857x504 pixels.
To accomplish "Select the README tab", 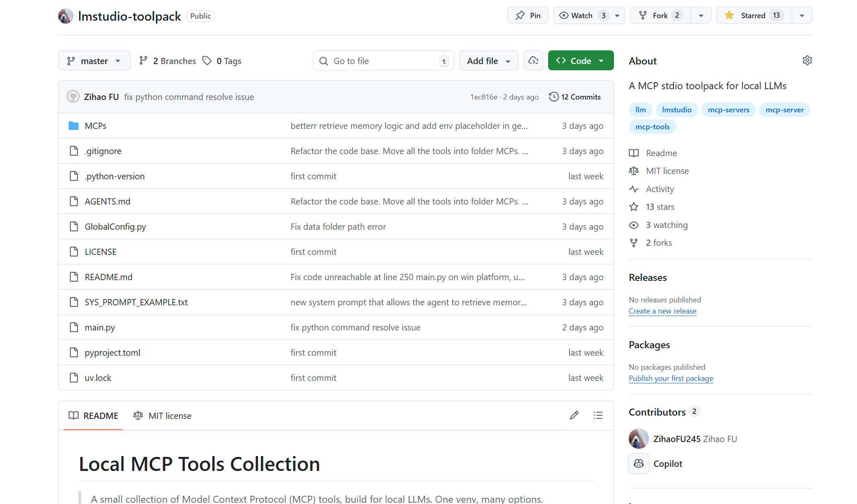I will [93, 416].
